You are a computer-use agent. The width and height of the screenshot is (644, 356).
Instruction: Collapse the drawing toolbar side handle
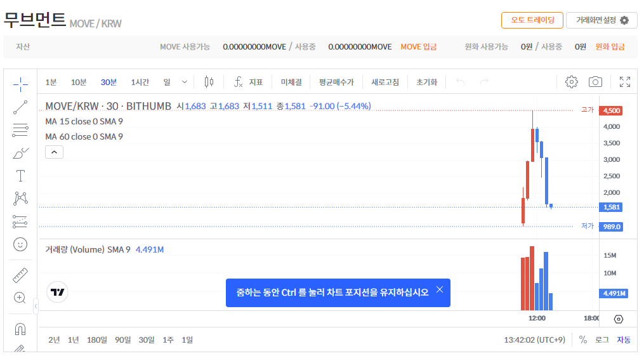pos(36,306)
